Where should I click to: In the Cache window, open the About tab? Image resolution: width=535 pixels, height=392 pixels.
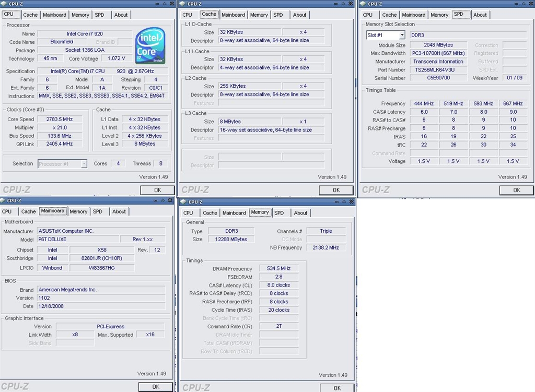tap(299, 15)
